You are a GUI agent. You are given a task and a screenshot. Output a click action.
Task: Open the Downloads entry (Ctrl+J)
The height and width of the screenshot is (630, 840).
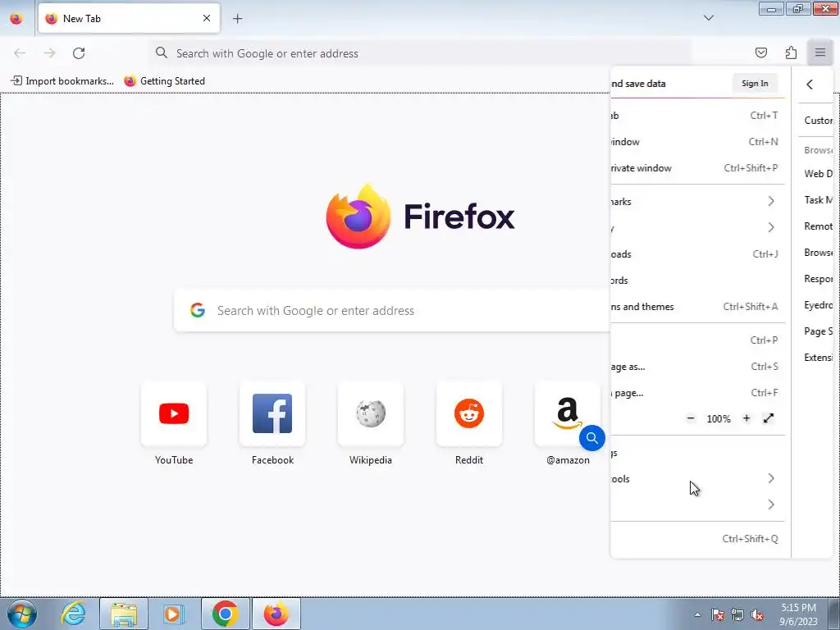coord(697,254)
